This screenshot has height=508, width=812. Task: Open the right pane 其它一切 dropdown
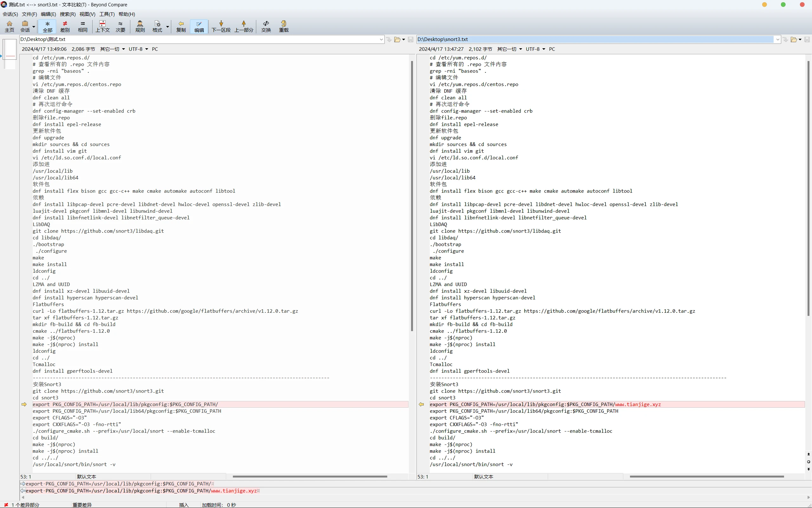[x=509, y=49]
